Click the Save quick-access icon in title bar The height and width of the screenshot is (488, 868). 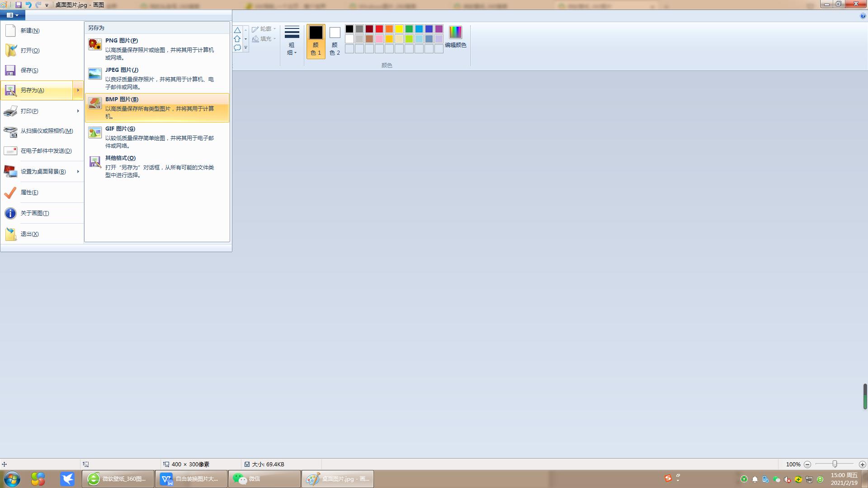[x=19, y=5]
